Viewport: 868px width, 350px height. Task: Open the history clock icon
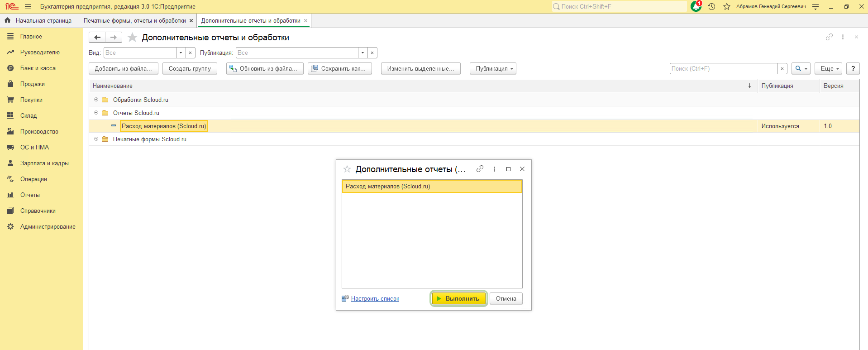pyautogui.click(x=711, y=7)
